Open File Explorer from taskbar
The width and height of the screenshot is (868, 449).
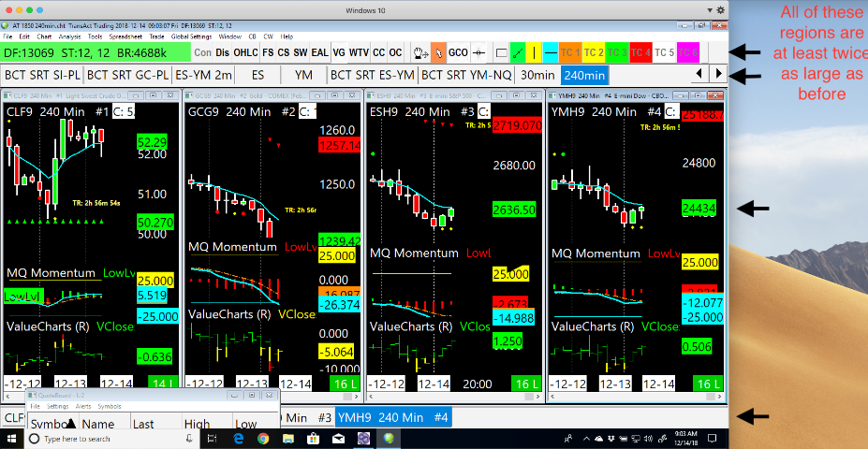click(287, 439)
